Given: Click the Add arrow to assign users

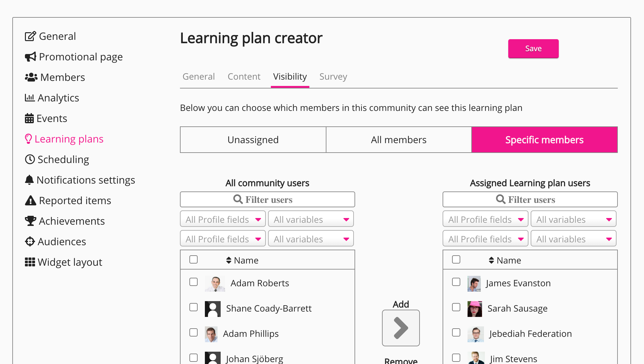Looking at the screenshot, I should point(401,328).
